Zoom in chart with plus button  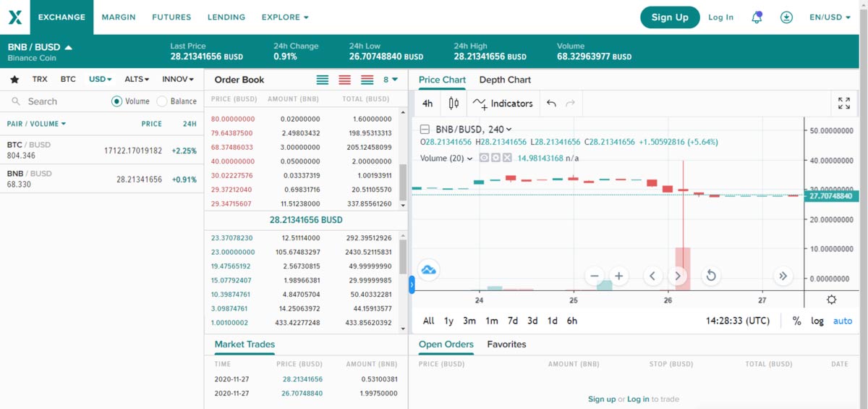tap(618, 276)
